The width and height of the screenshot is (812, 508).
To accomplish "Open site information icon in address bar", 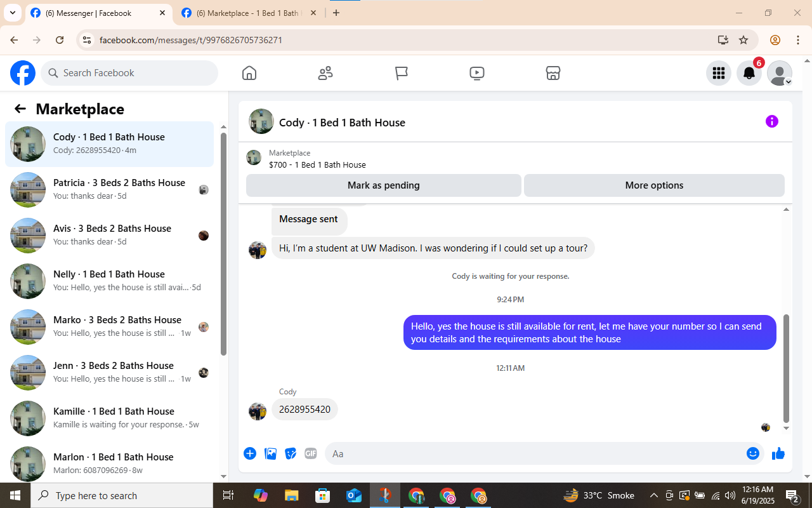I will pos(88,40).
